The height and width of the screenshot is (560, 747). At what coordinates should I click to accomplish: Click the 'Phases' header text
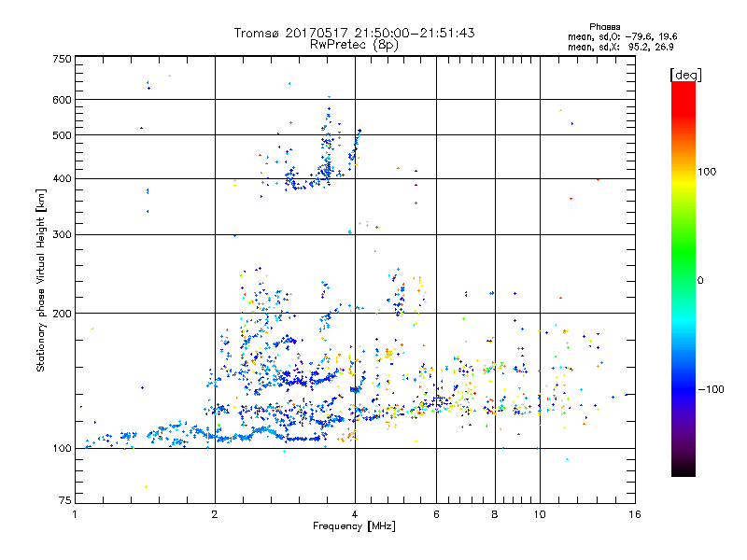pyautogui.click(x=604, y=27)
